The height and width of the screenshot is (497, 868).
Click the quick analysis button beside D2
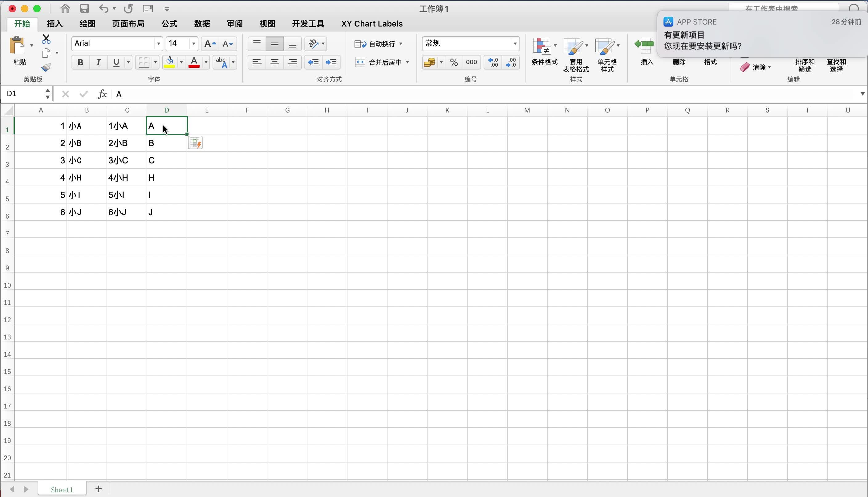195,143
